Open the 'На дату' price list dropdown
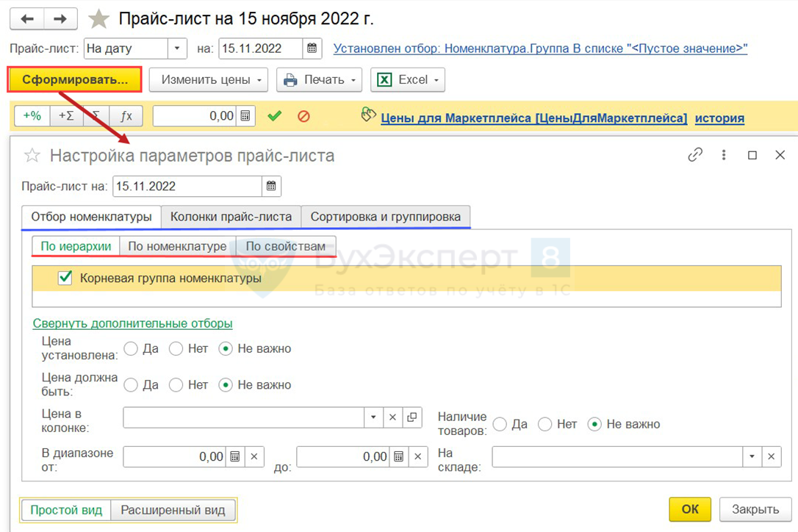Image resolution: width=798 pixels, height=532 pixels. point(177,48)
